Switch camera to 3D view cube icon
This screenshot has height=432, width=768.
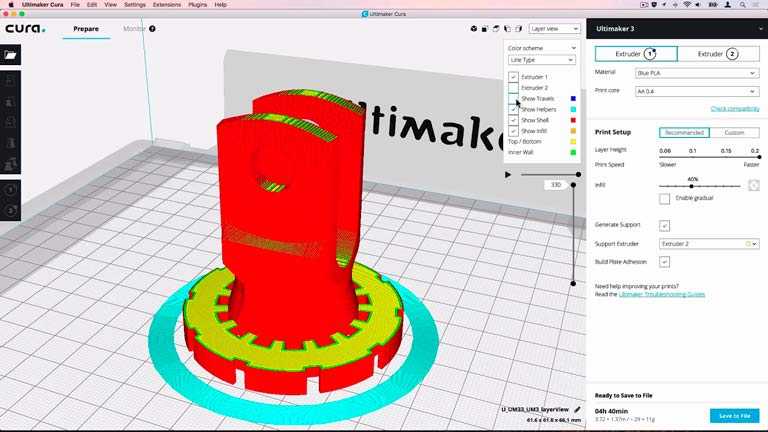(474, 29)
